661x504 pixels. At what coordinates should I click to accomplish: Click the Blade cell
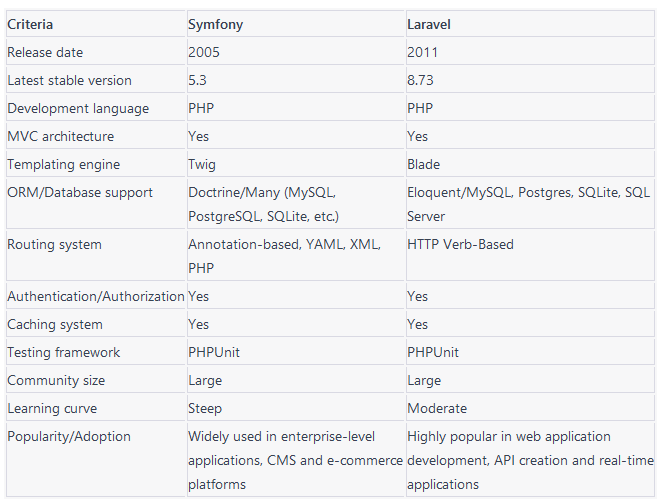click(x=530, y=164)
